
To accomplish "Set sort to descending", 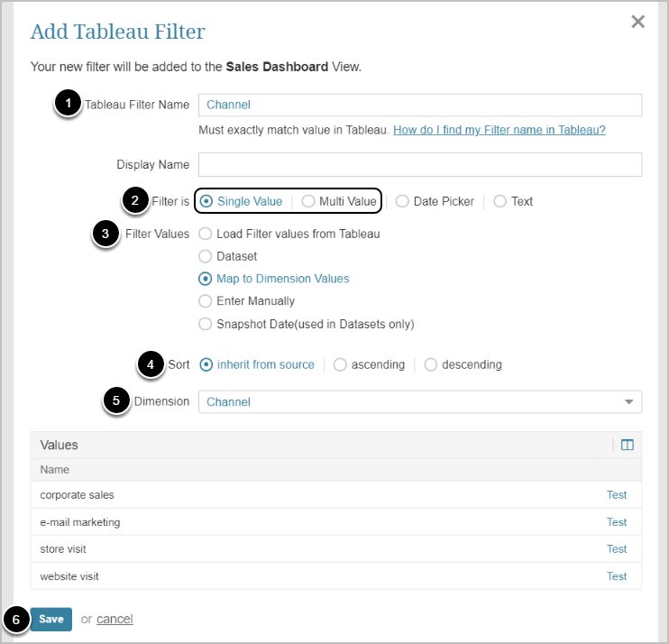I will (x=430, y=365).
